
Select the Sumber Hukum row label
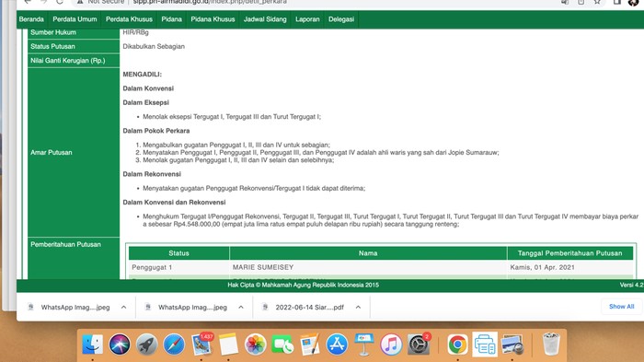coord(53,32)
